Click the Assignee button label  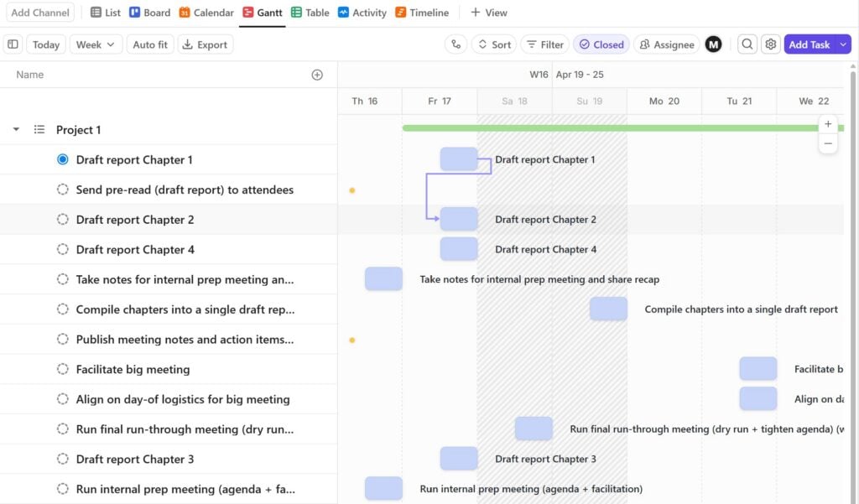pyautogui.click(x=674, y=45)
